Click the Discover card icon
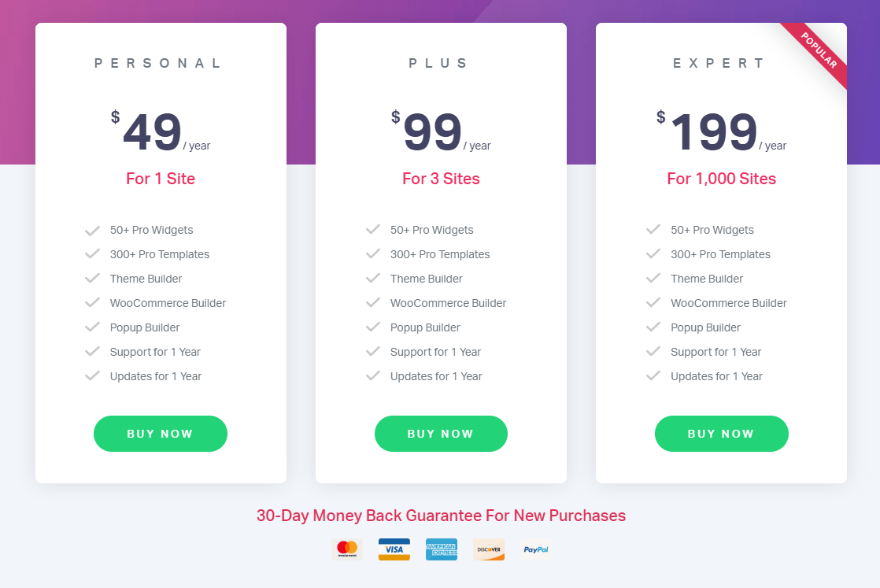The image size is (880, 588). click(x=488, y=549)
